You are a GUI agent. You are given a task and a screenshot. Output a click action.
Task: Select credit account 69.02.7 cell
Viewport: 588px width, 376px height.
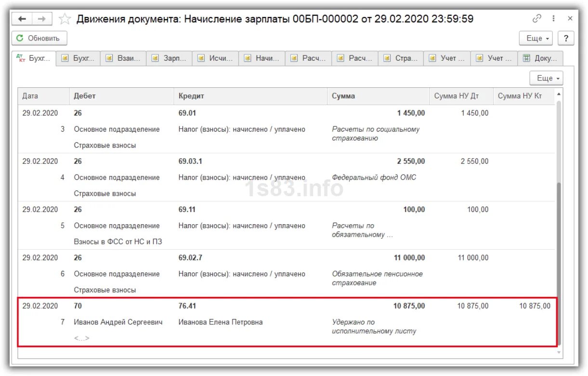click(190, 257)
